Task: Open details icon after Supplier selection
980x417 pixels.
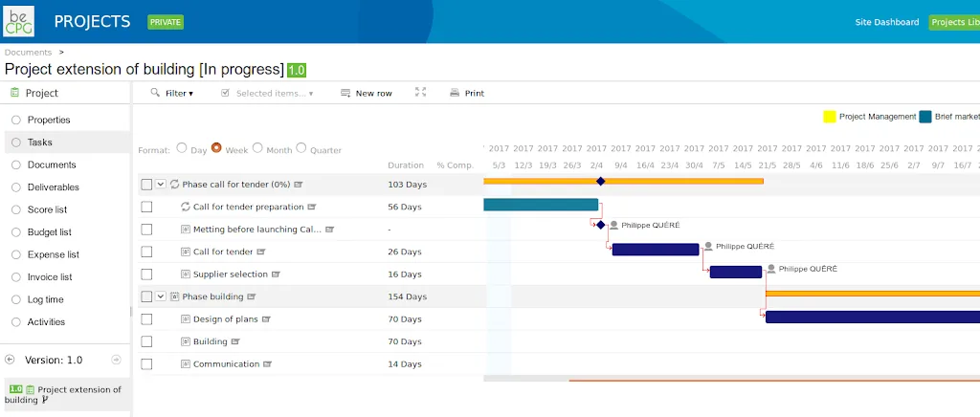Action: tap(276, 274)
